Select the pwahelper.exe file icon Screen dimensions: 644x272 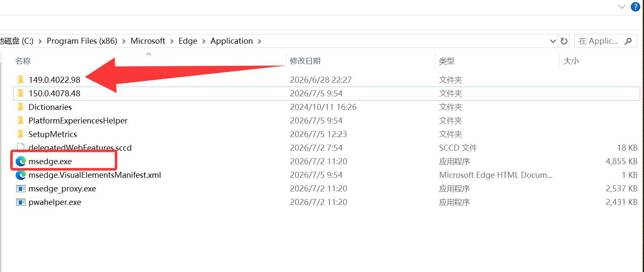(x=20, y=202)
